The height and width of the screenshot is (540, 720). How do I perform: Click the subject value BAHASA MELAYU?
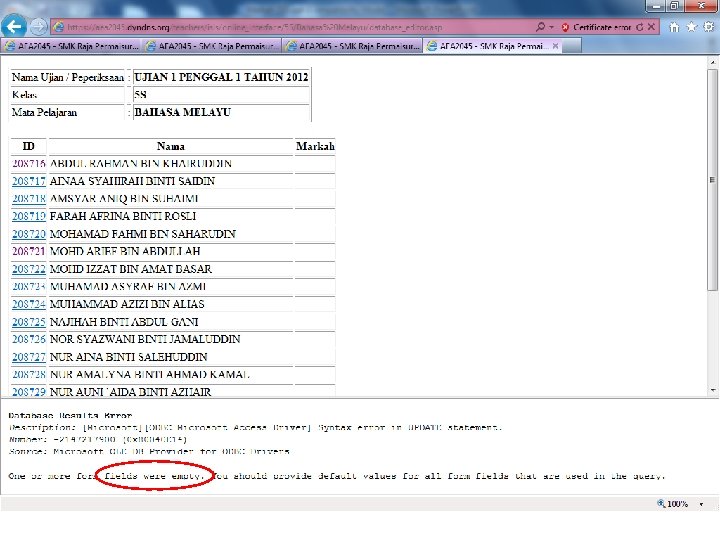click(x=182, y=112)
